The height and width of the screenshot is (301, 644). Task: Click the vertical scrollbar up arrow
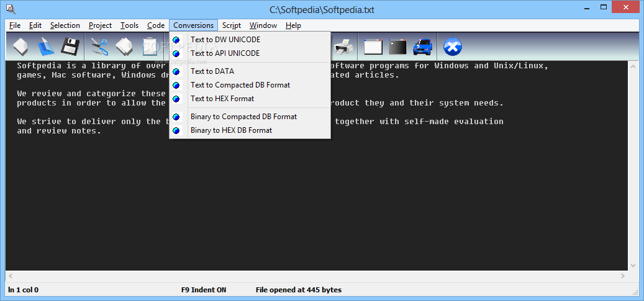(633, 65)
